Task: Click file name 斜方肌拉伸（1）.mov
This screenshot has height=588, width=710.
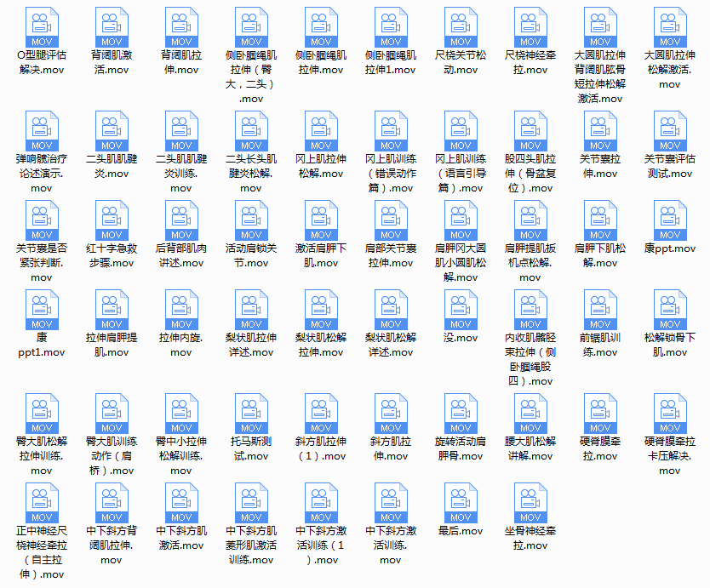Action: pos(321,448)
